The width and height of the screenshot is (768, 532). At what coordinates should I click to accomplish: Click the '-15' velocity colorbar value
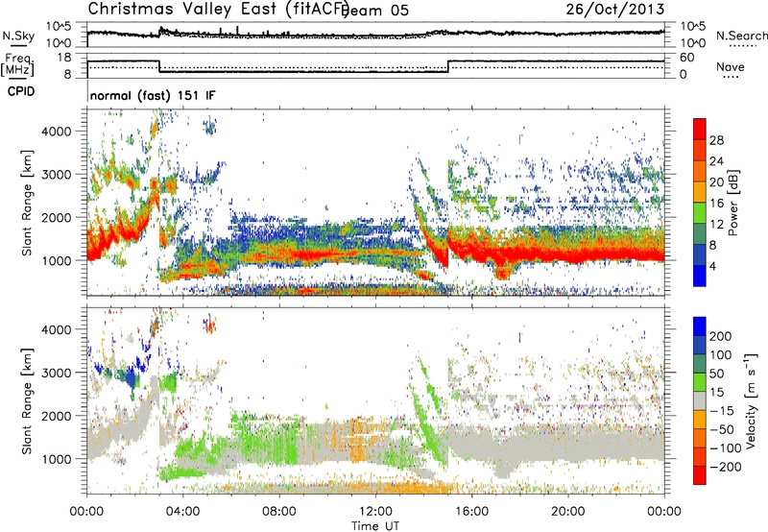(722, 411)
